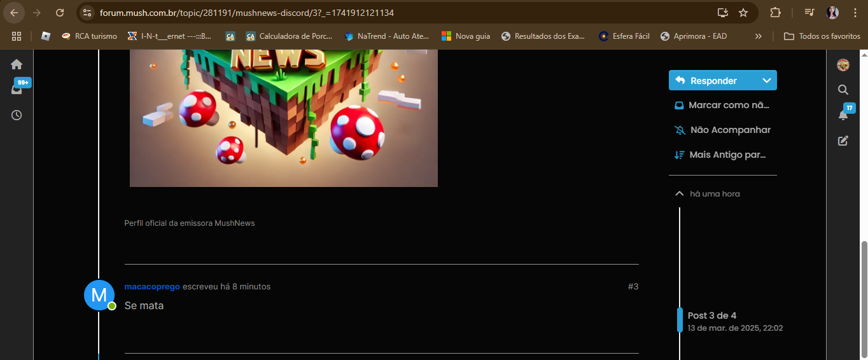Click the Se mata post text
Screen dimensions: 868x360
144,306
